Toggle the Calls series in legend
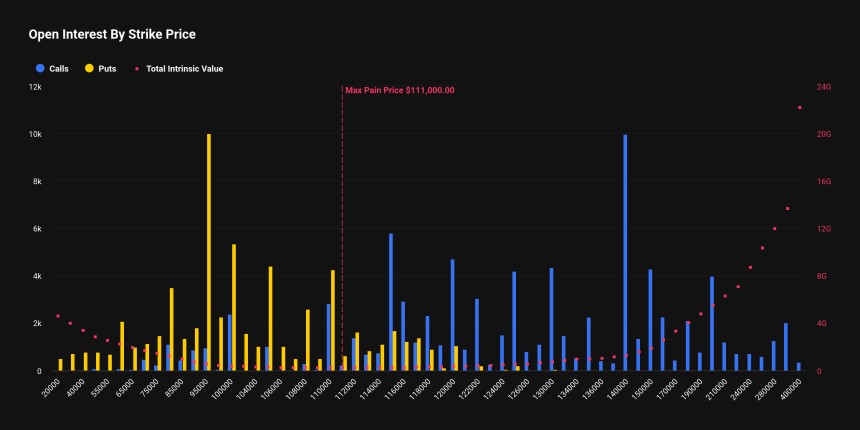 pos(58,69)
